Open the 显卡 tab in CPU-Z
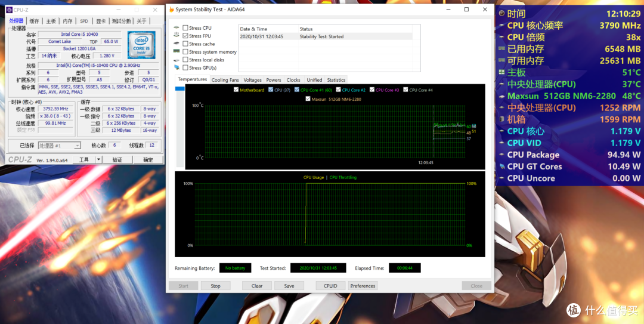Screen dimensions: 644x324 coord(101,21)
